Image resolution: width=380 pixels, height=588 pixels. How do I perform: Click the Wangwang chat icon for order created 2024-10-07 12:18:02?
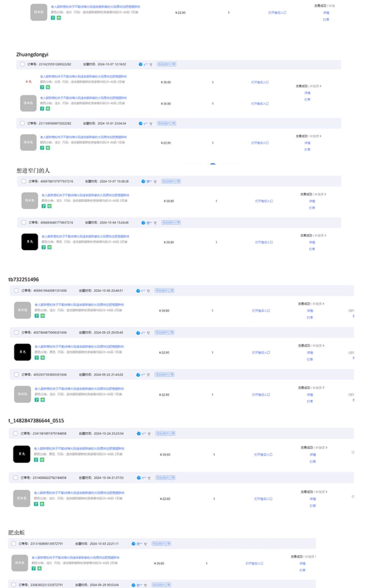pos(140,64)
